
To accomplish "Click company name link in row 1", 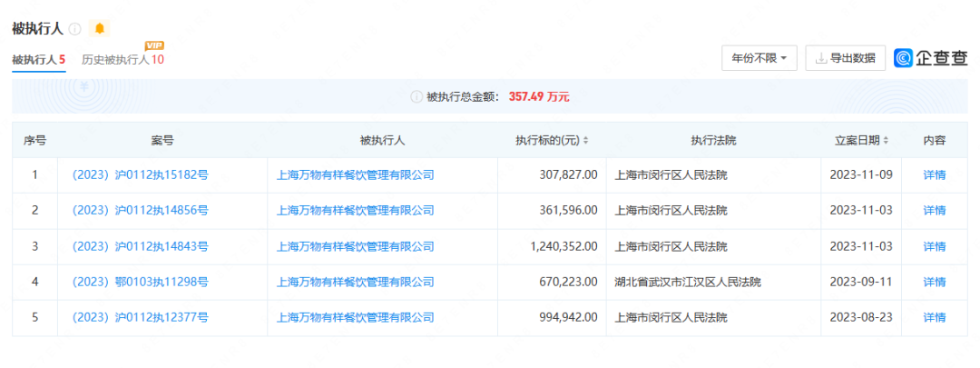I will pyautogui.click(x=356, y=175).
